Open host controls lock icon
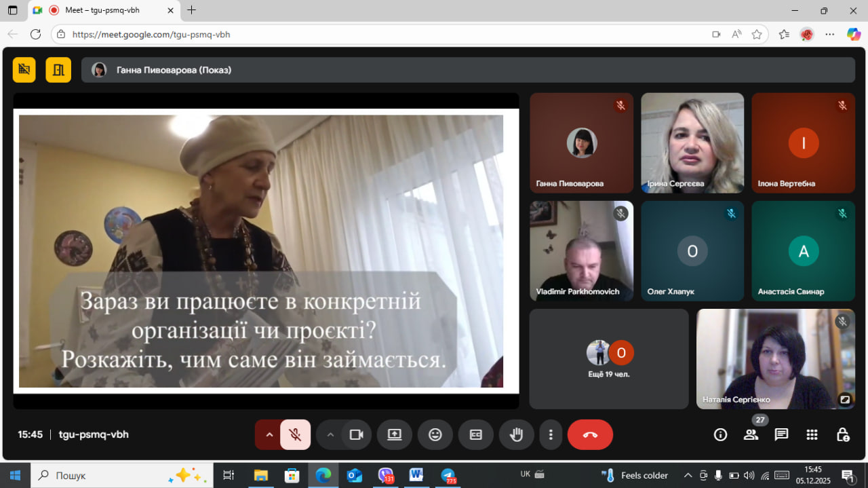 point(842,434)
